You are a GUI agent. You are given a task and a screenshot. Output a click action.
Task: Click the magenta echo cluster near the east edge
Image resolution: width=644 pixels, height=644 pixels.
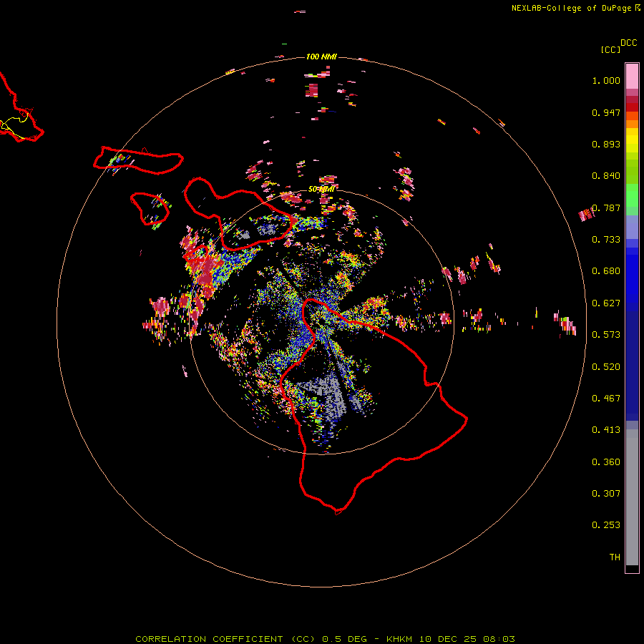(587, 215)
